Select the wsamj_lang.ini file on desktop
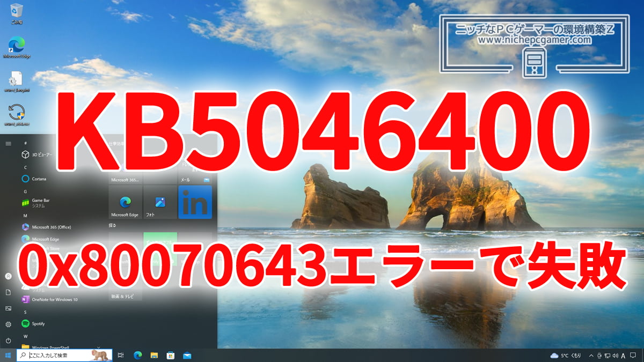Image resolution: width=644 pixels, height=362 pixels. [x=17, y=82]
